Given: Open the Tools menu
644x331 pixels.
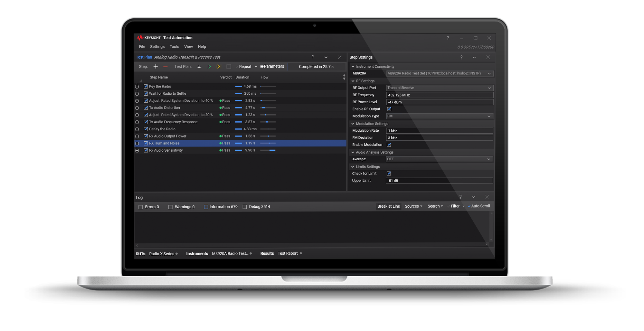Looking at the screenshot, I should [x=174, y=47].
